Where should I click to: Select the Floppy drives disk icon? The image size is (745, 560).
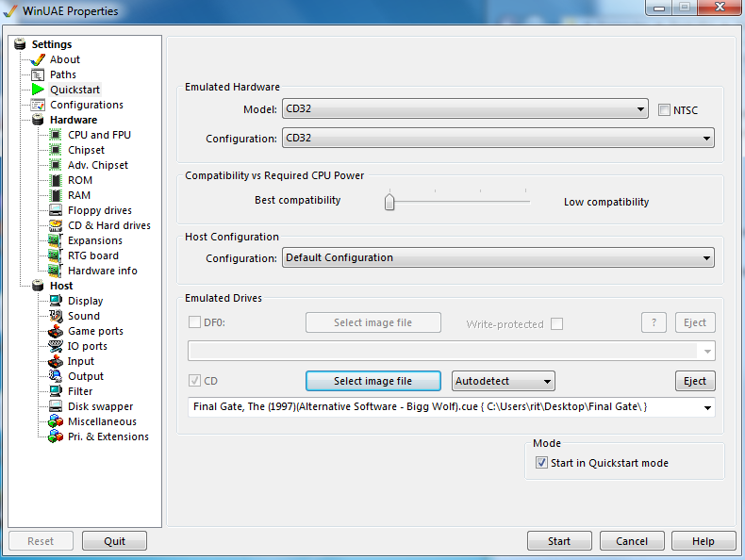56,210
